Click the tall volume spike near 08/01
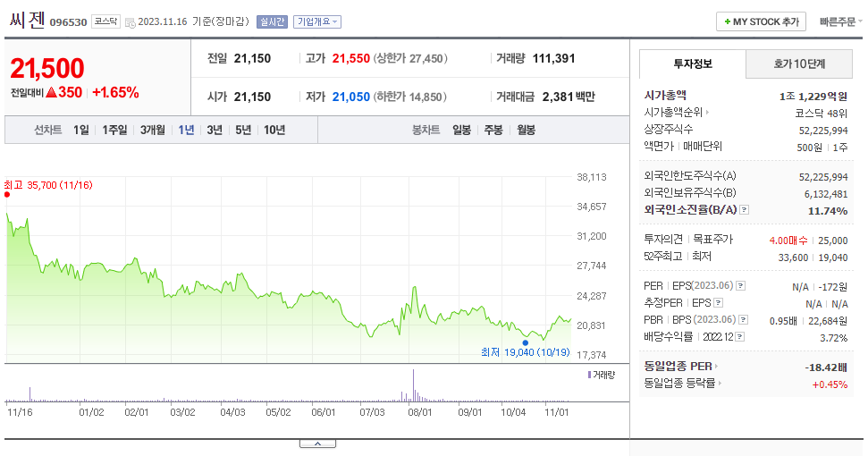This screenshot has height=456, width=868. tap(413, 385)
